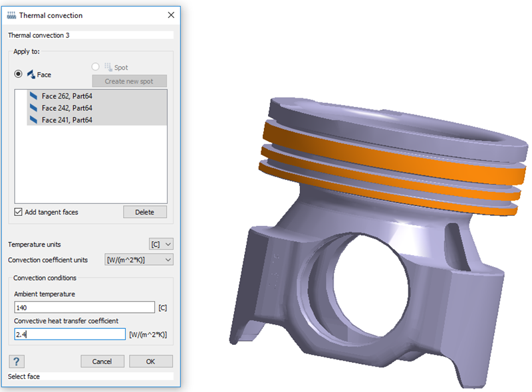The width and height of the screenshot is (532, 392).
Task: Select Face 241, Part64 list entry
Action: 66,120
